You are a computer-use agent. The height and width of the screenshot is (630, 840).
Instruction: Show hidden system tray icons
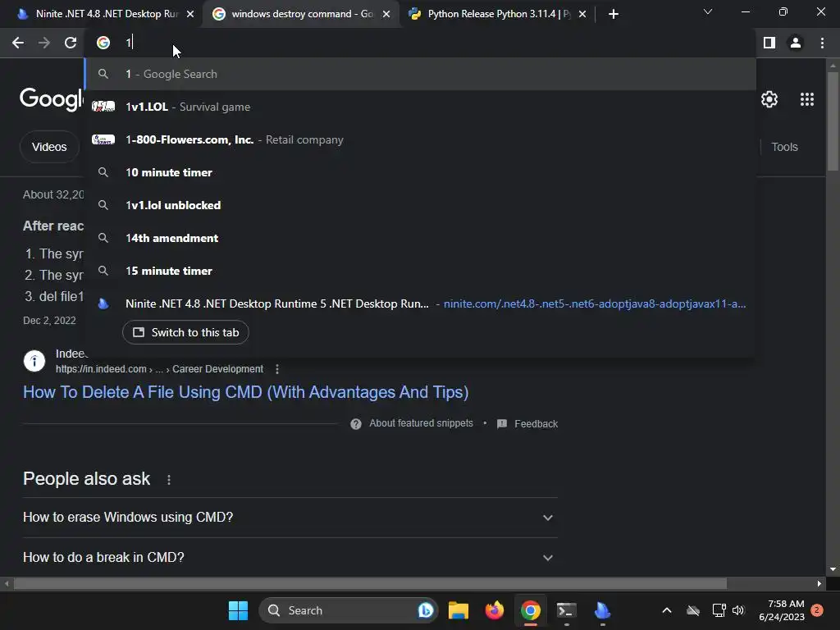(x=666, y=610)
